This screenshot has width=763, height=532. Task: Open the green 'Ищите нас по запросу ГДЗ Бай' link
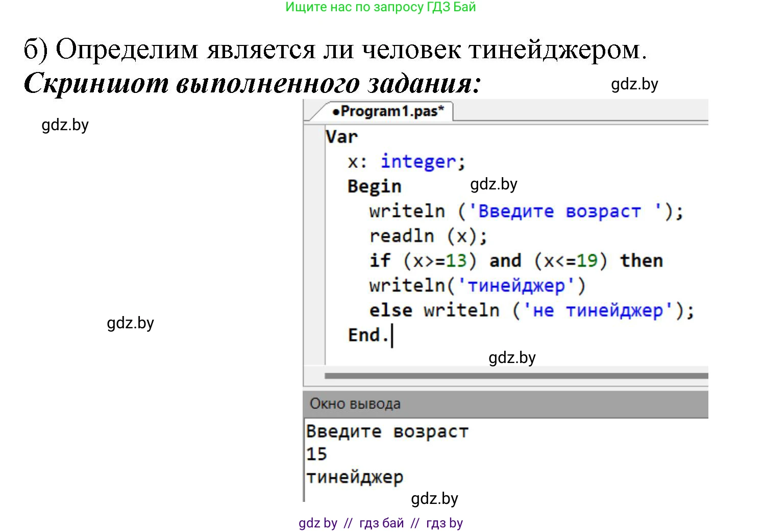click(x=380, y=7)
